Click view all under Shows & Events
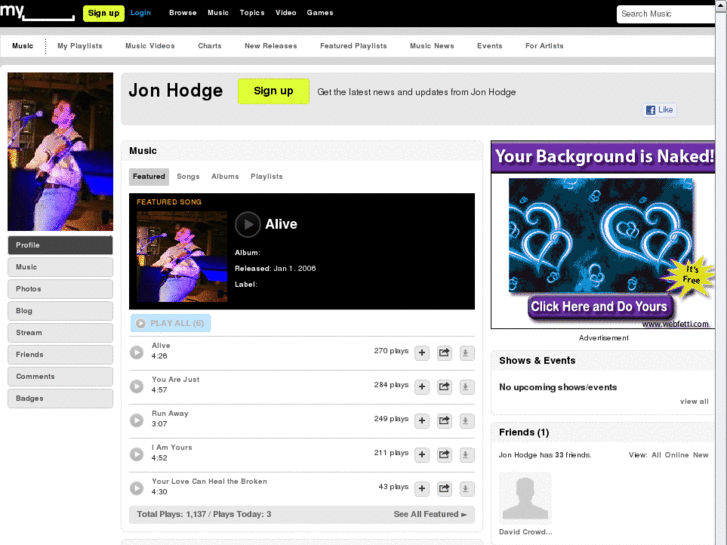The height and width of the screenshot is (545, 727). point(694,402)
